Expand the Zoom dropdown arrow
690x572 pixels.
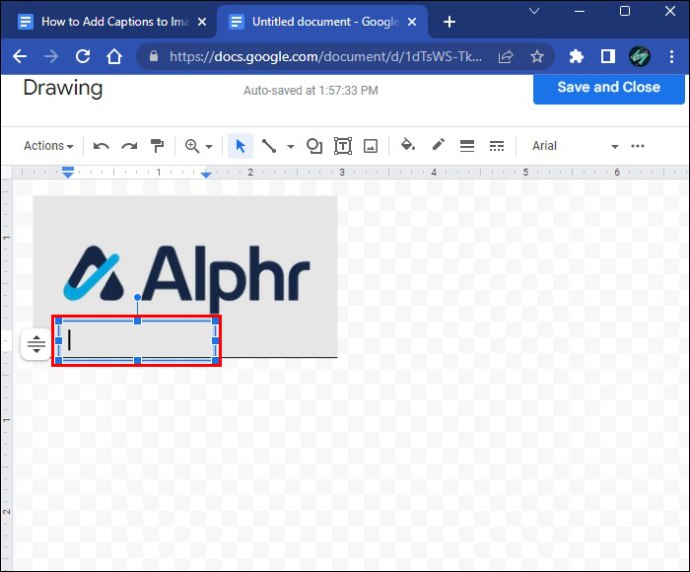click(x=209, y=147)
